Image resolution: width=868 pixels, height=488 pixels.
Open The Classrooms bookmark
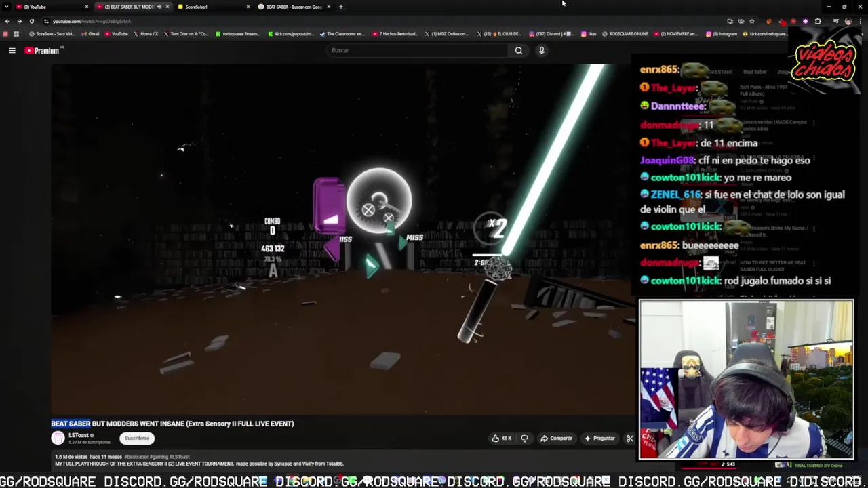coord(342,33)
